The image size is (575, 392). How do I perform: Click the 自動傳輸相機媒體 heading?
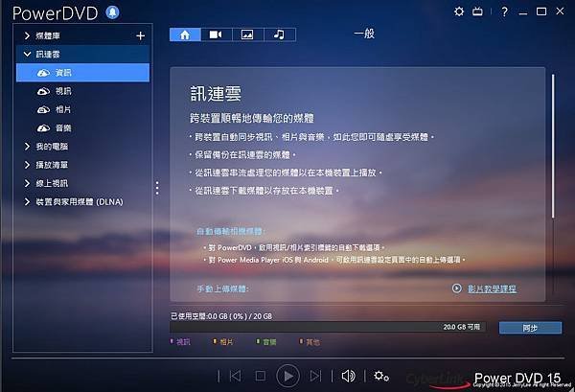pyautogui.click(x=231, y=231)
